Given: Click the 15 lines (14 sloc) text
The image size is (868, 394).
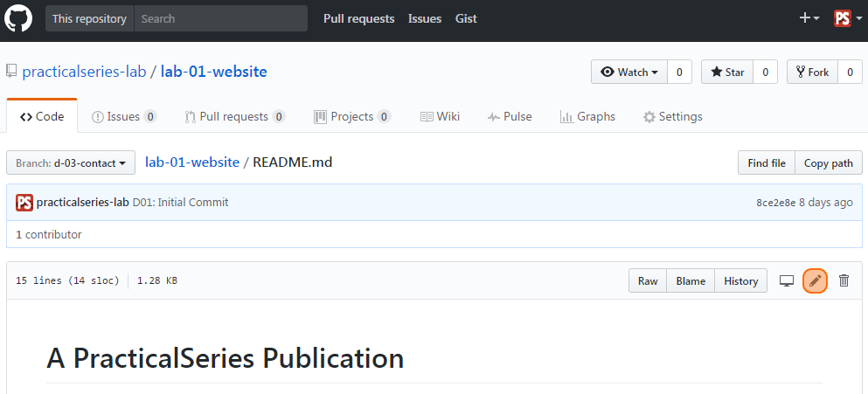Looking at the screenshot, I should pos(67,280).
